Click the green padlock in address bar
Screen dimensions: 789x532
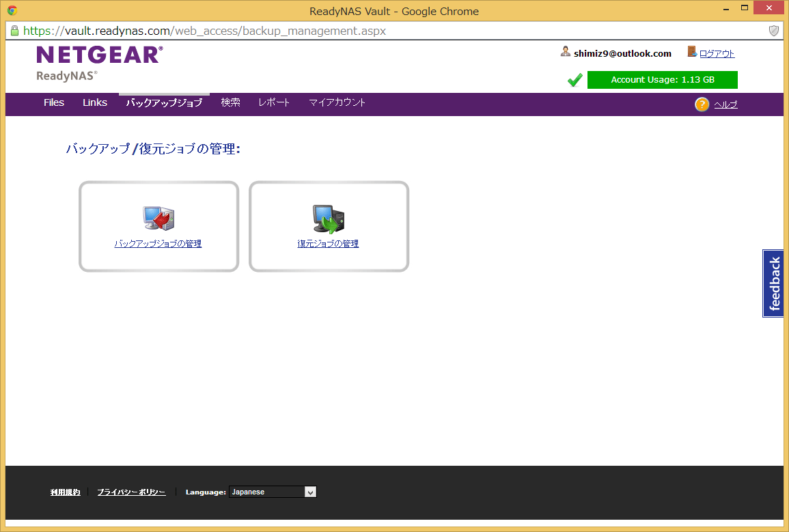coord(14,31)
